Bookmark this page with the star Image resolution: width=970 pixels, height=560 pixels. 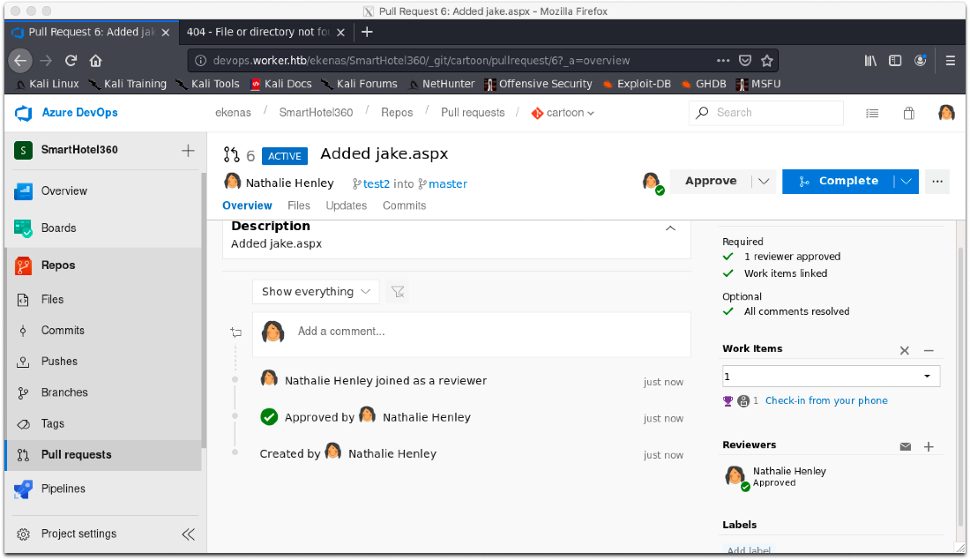pyautogui.click(x=767, y=61)
